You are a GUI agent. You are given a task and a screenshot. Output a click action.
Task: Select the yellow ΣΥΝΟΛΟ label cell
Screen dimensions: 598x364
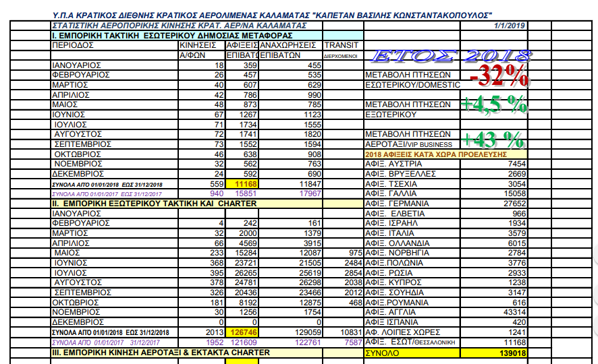pos(412,353)
